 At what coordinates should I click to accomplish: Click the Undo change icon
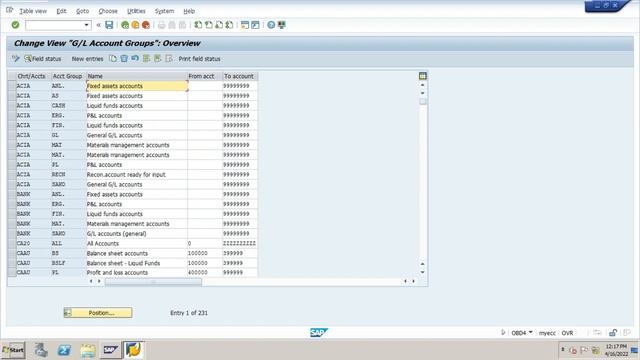135,59
